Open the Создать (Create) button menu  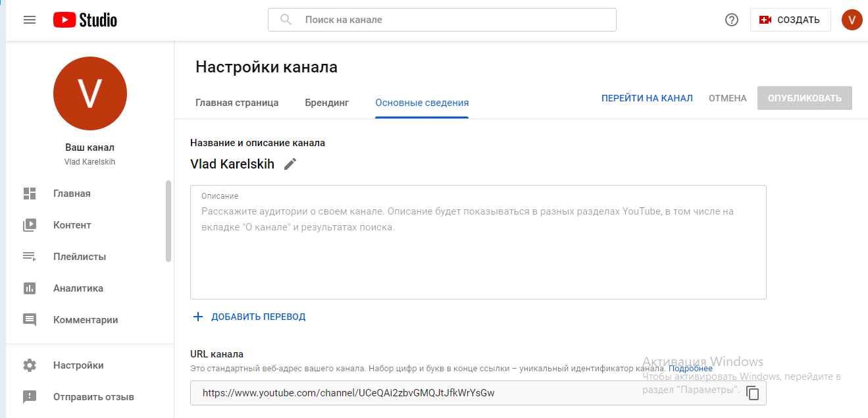tap(790, 20)
